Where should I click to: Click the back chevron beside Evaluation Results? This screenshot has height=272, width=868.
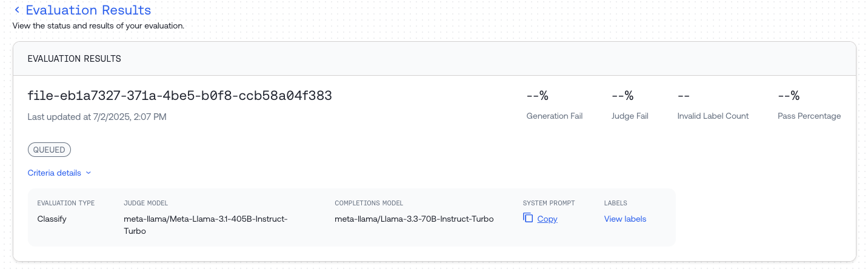[x=17, y=10]
